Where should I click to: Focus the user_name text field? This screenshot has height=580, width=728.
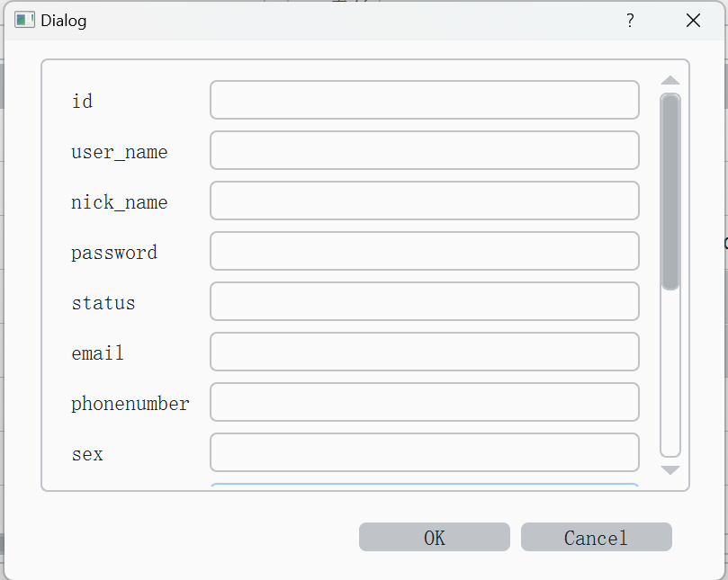pos(425,150)
